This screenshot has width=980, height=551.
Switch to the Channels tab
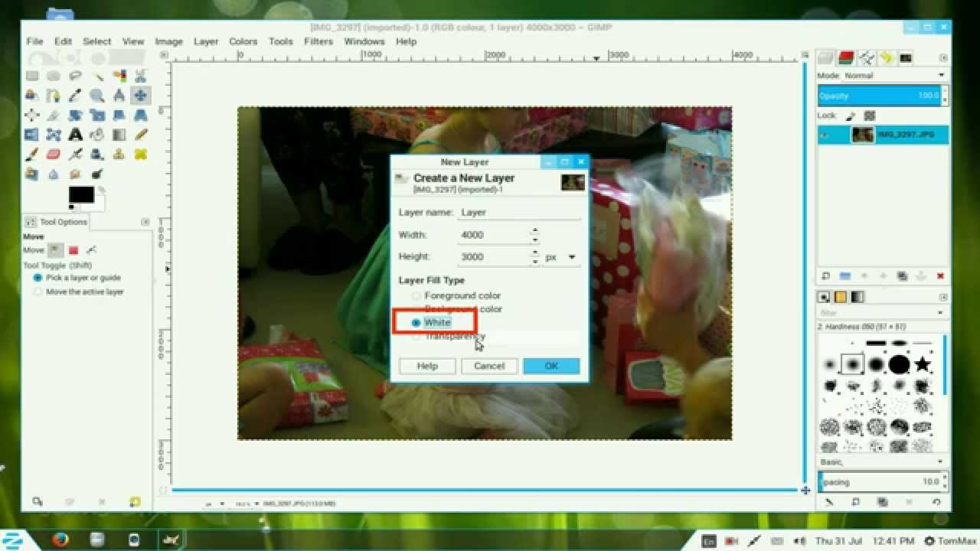coord(846,57)
